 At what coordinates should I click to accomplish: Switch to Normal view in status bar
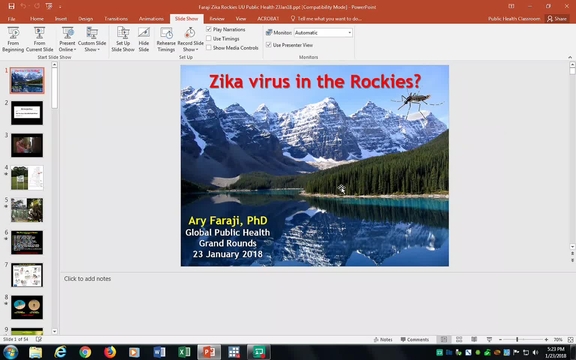444,339
